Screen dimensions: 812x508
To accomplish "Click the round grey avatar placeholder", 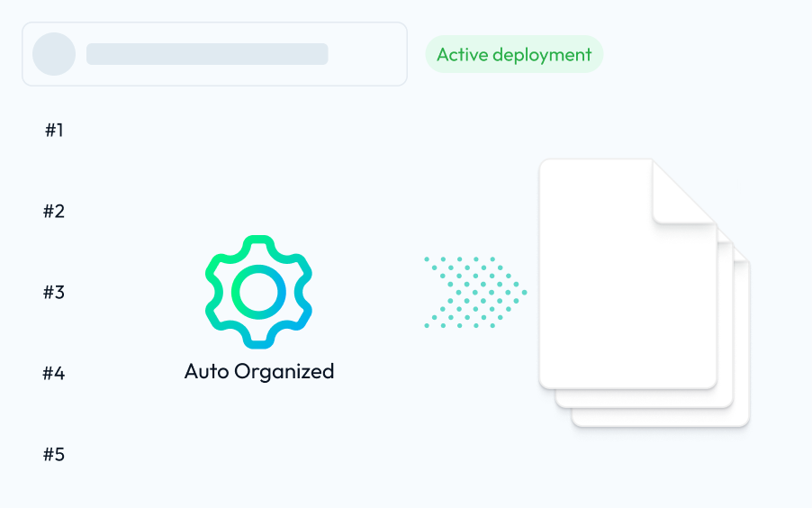I will click(54, 54).
